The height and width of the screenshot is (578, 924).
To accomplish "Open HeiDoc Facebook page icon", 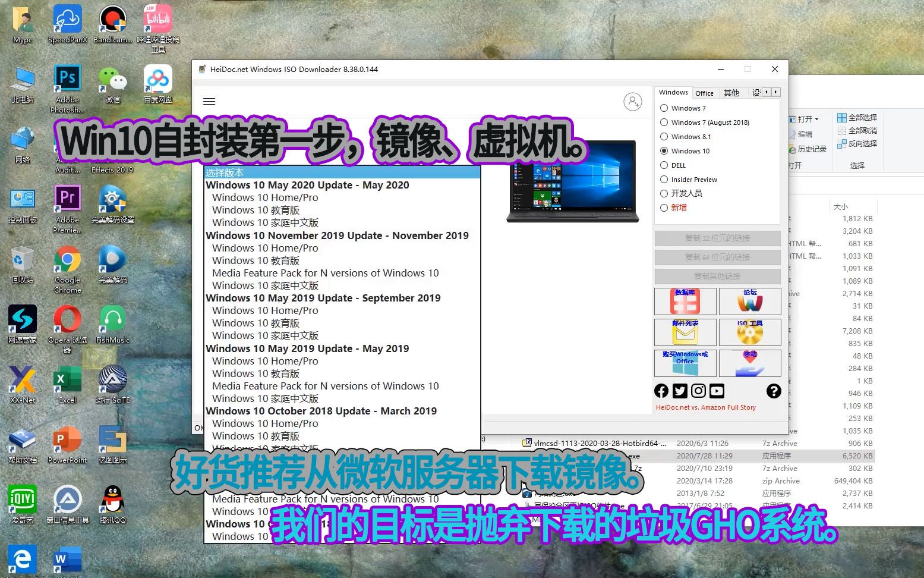I will pos(661,391).
